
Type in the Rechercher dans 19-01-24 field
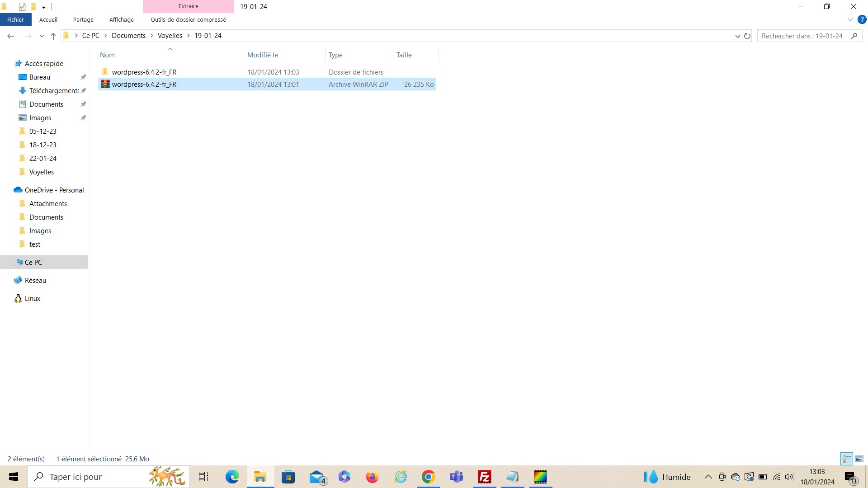point(802,36)
